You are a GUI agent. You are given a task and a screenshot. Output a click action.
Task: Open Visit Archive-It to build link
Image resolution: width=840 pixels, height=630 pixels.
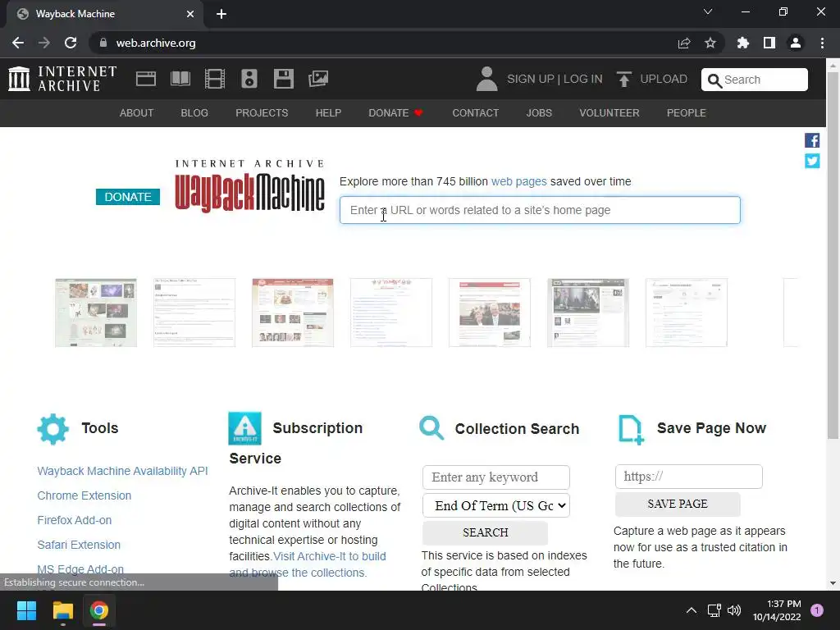330,557
